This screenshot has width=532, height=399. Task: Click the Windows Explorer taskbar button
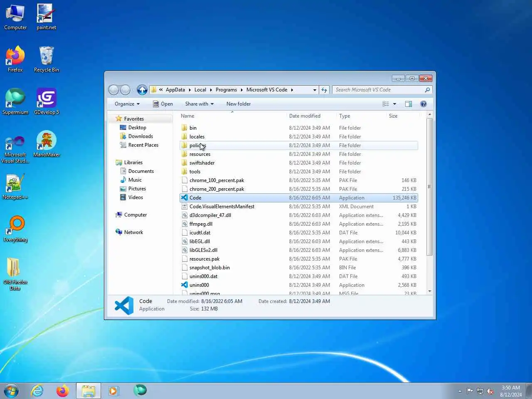(88, 391)
